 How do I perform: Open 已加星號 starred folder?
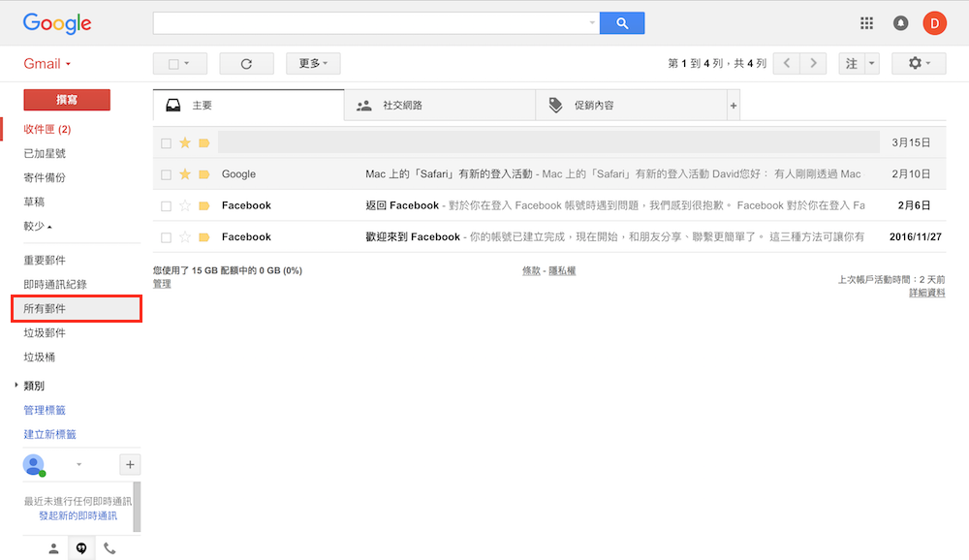pyautogui.click(x=45, y=153)
